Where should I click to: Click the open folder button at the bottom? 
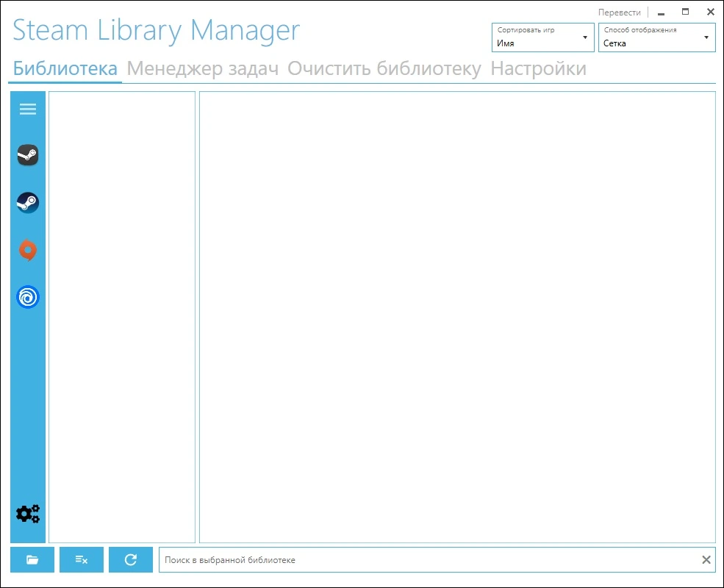[x=32, y=560]
